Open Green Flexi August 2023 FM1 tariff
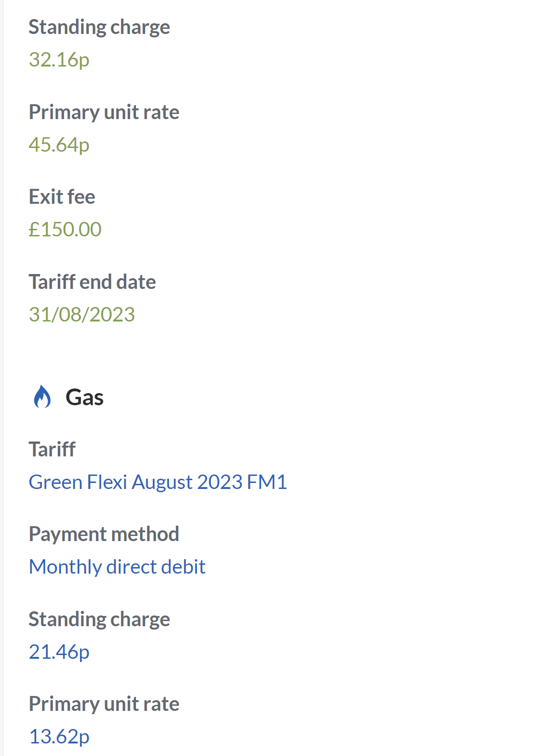 tap(158, 482)
